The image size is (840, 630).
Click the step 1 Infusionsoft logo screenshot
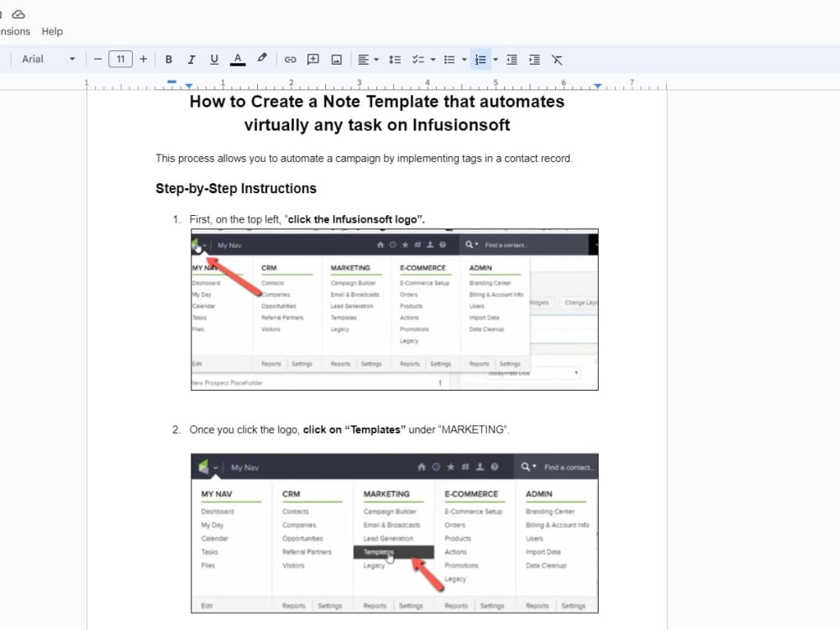(395, 310)
